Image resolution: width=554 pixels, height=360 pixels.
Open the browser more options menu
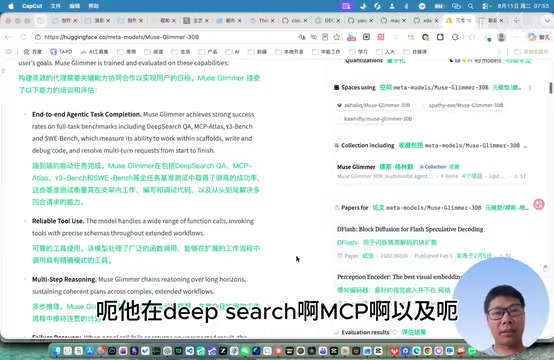tap(516, 37)
